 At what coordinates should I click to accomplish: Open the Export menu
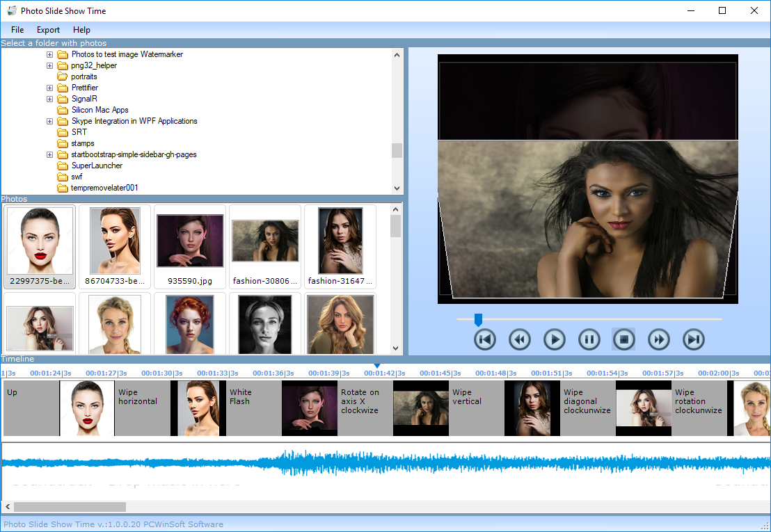point(49,30)
